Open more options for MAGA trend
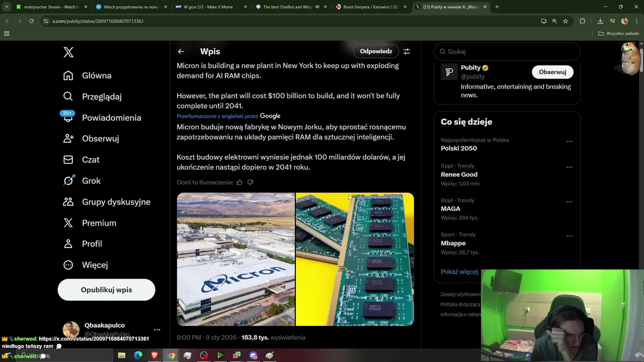 [x=569, y=202]
